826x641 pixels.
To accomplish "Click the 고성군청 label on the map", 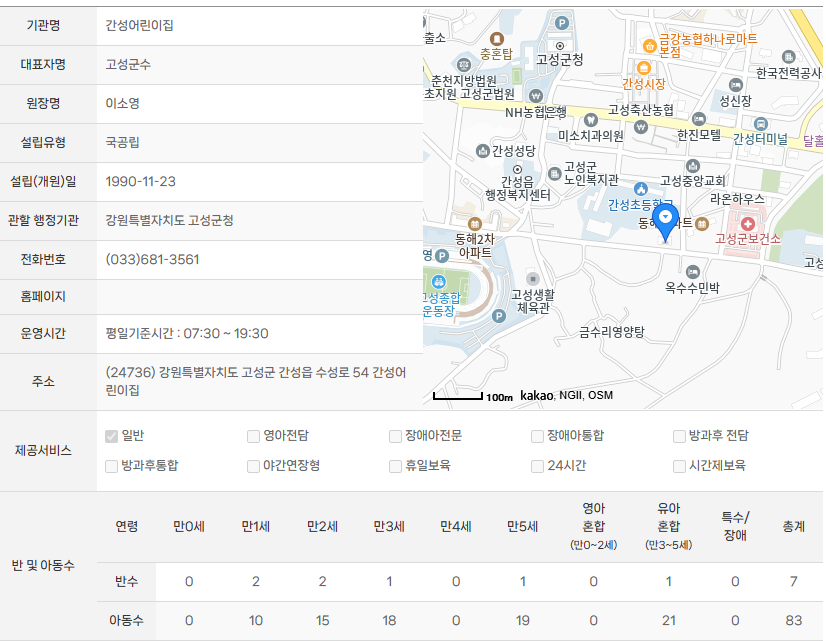I will click(559, 60).
